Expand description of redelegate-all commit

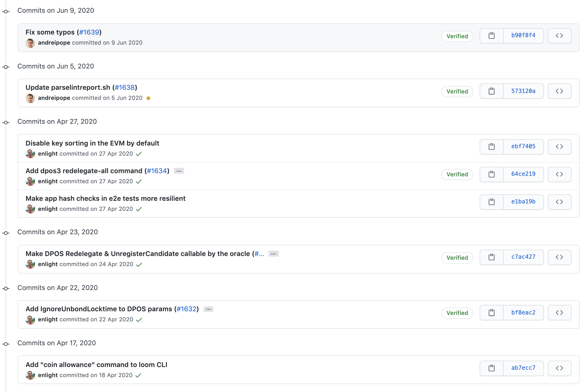[x=179, y=171]
